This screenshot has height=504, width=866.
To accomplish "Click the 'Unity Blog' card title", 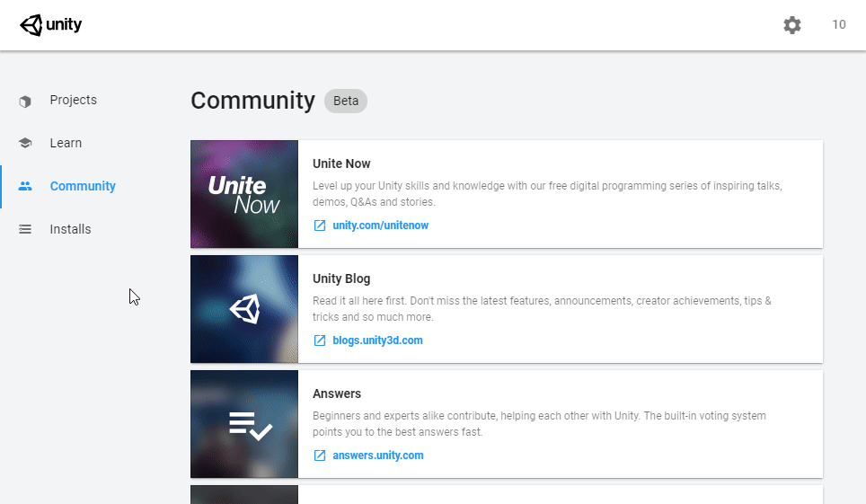I will (x=341, y=279).
